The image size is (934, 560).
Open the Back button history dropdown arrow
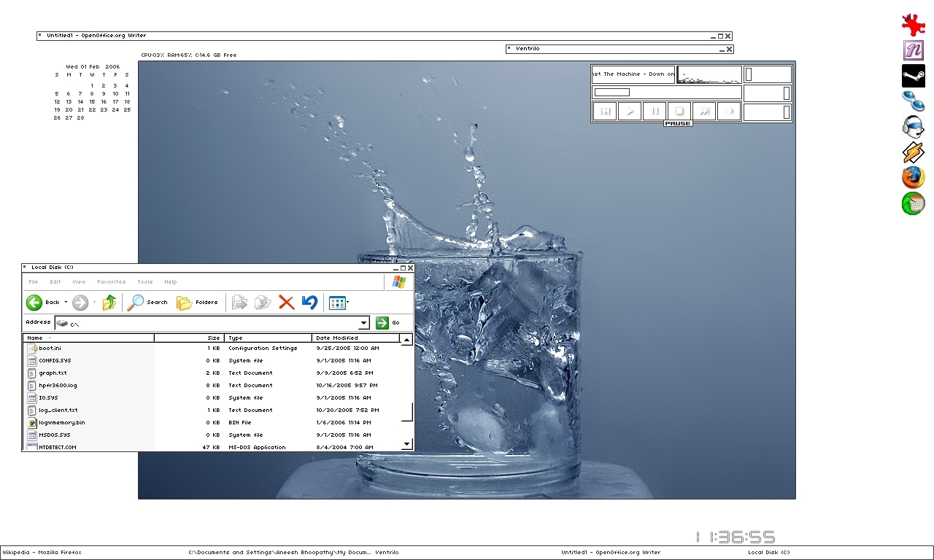coord(66,303)
